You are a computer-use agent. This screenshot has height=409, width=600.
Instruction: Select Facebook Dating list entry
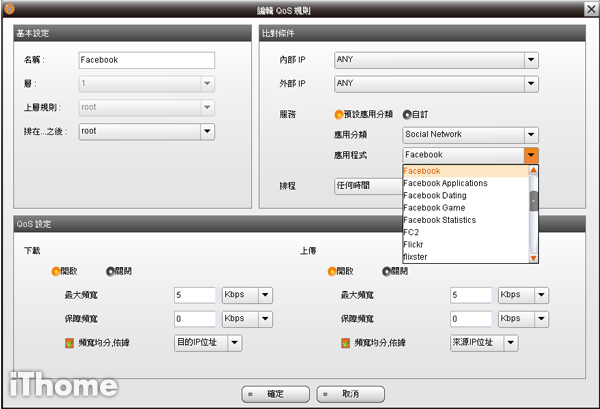pos(437,196)
